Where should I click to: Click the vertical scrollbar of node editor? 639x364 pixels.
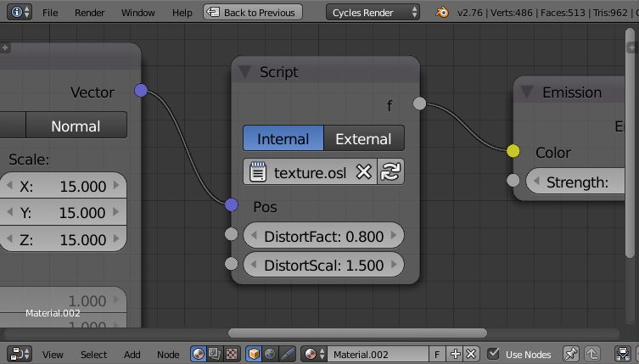click(630, 143)
